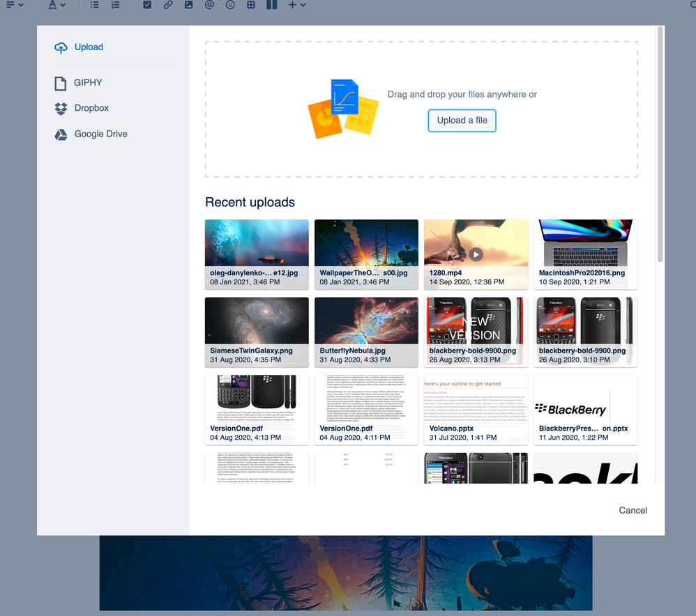
Task: Insert a numbered list
Action: click(x=115, y=5)
